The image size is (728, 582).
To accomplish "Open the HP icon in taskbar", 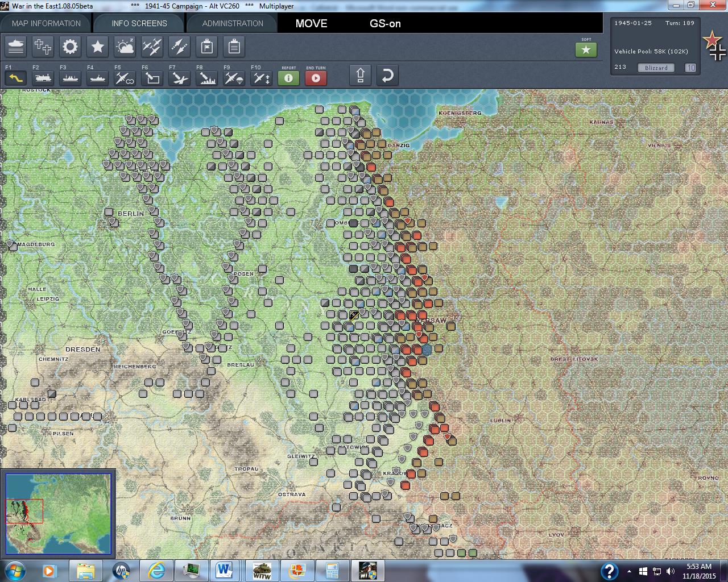I will pos(121,571).
